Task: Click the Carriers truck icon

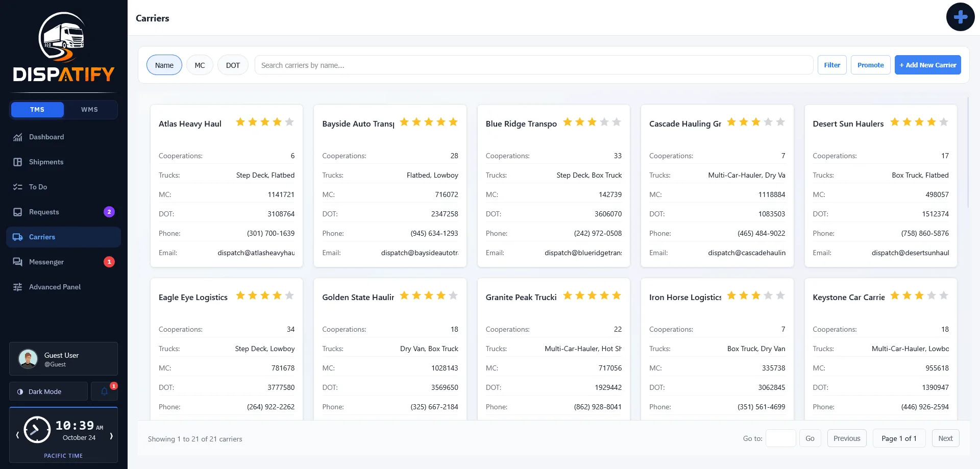Action: coord(18,237)
